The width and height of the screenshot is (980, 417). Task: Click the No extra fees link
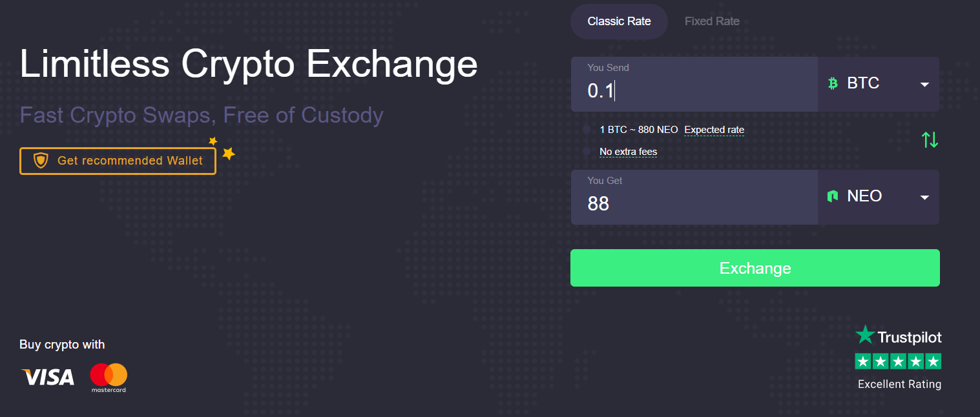[628, 152]
